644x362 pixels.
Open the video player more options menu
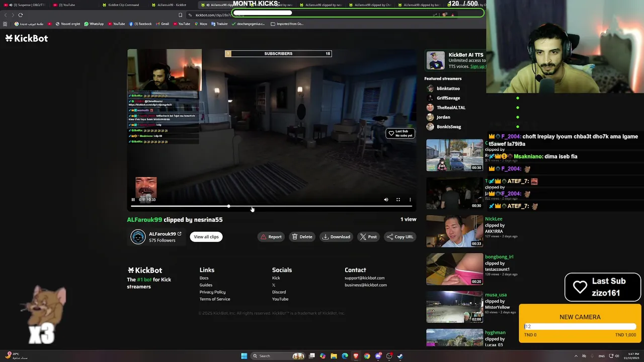point(410,200)
